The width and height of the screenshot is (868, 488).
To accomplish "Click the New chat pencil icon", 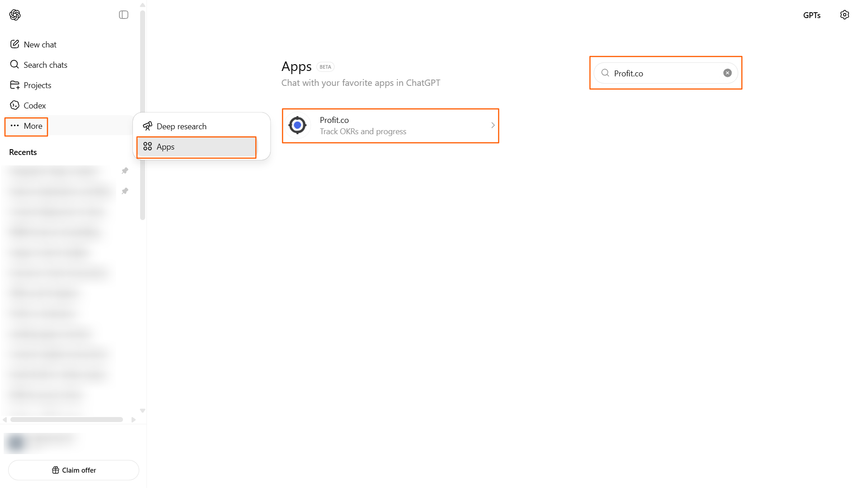I will pos(14,44).
